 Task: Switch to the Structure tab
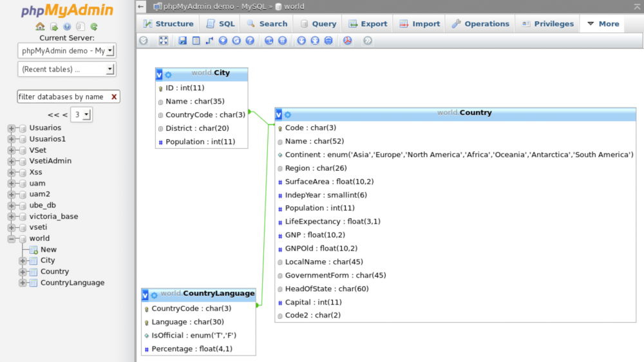tap(167, 24)
